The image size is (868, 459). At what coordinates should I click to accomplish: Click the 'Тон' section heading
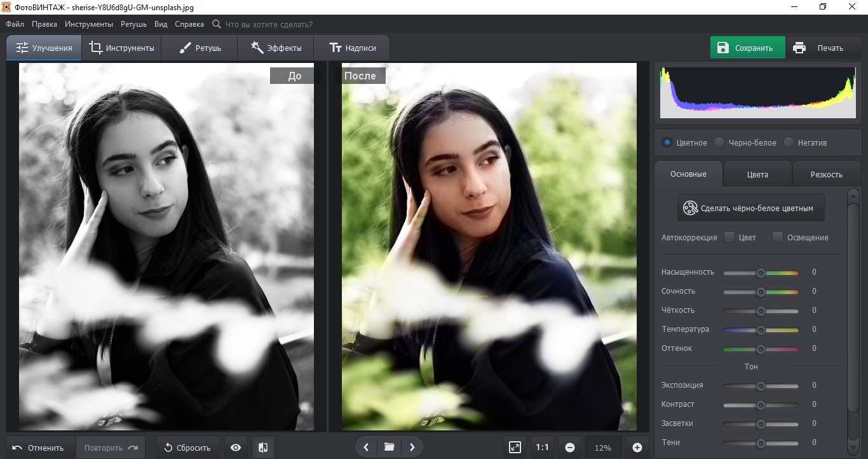pos(751,367)
